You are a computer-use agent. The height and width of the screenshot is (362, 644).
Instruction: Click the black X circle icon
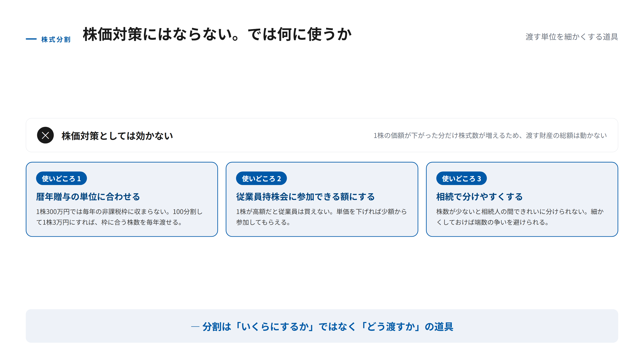pyautogui.click(x=45, y=135)
